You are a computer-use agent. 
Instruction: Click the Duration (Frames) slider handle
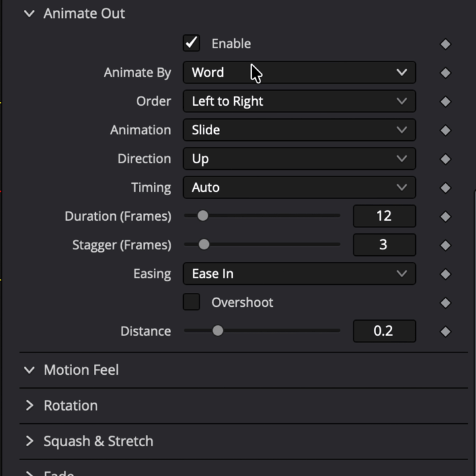203,216
